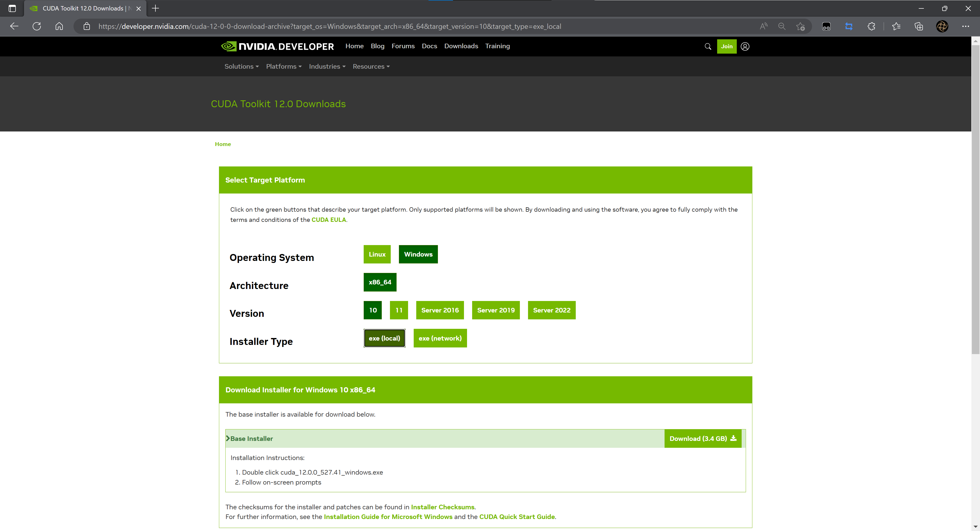The image size is (980, 531).
Task: Click the NVIDIA search magnifier icon
Action: tap(708, 46)
